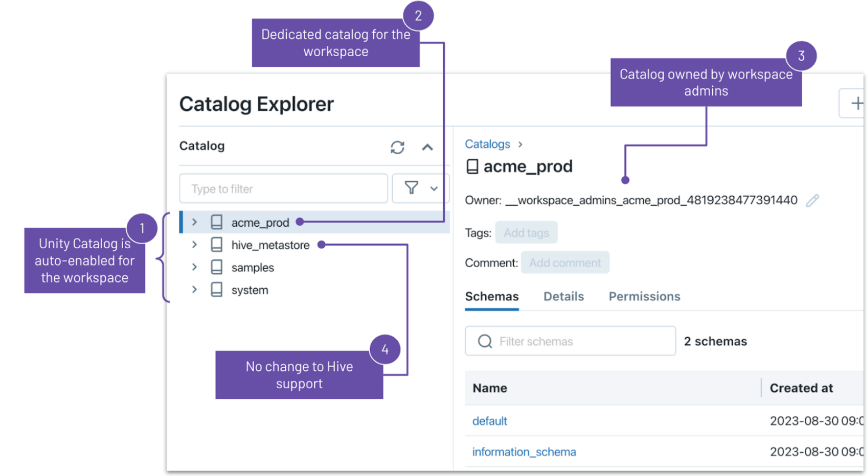Click the Add tags button
Viewport: 868px width, 476px height.
click(x=526, y=233)
